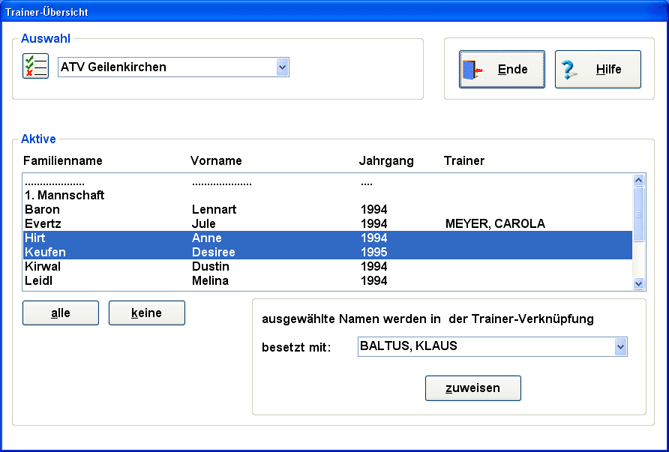
Task: Click the MEYER, CAROLA trainer cell
Action: click(495, 224)
